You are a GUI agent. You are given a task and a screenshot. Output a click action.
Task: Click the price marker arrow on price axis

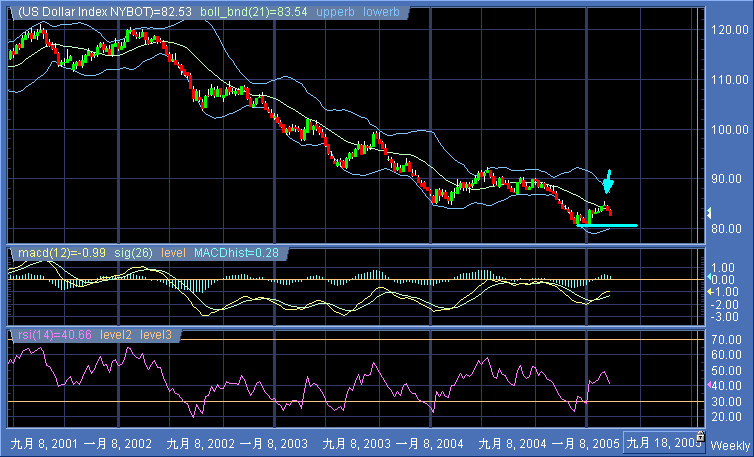tap(709, 213)
